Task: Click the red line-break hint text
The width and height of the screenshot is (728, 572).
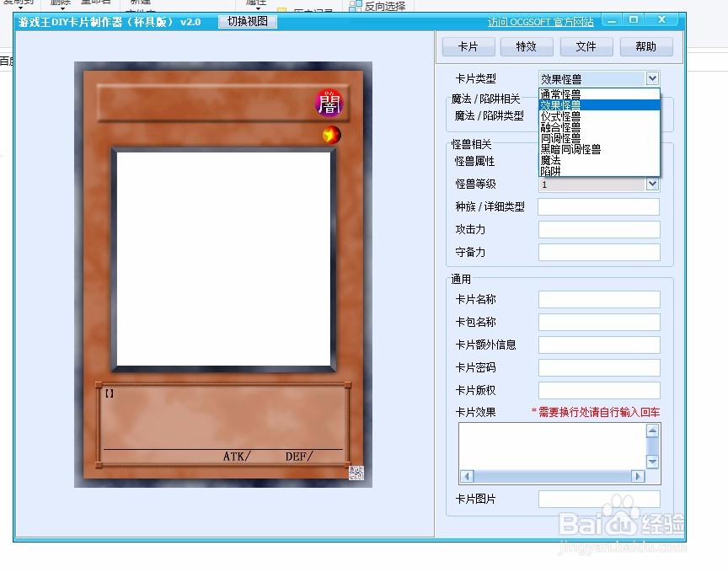Action: click(x=596, y=412)
